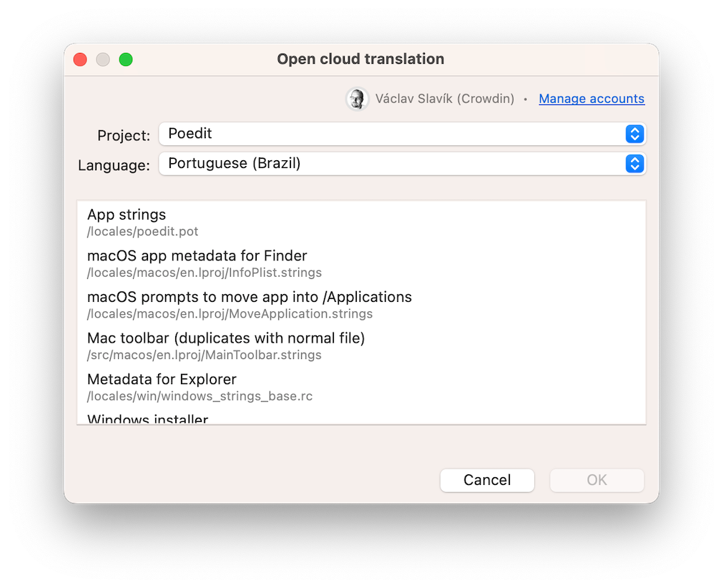Open Manage accounts

(591, 99)
